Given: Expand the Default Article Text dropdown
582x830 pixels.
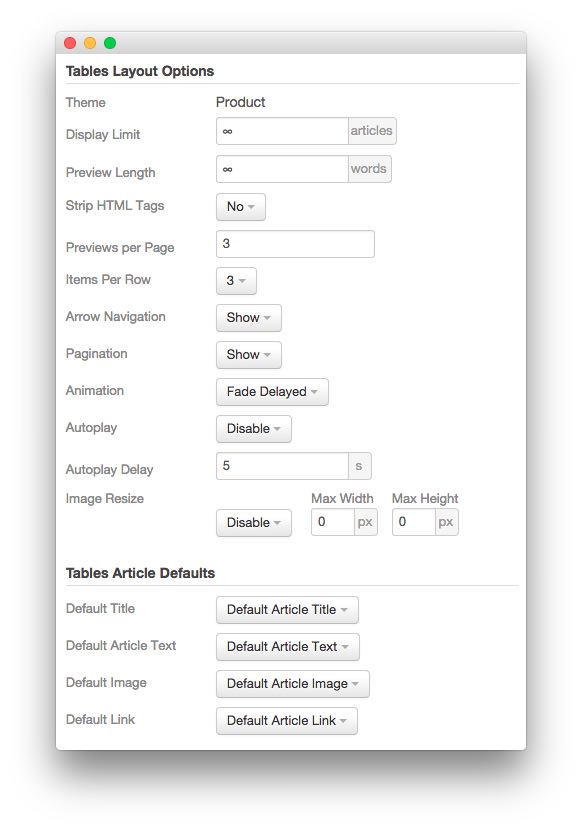Looking at the screenshot, I should coord(288,647).
